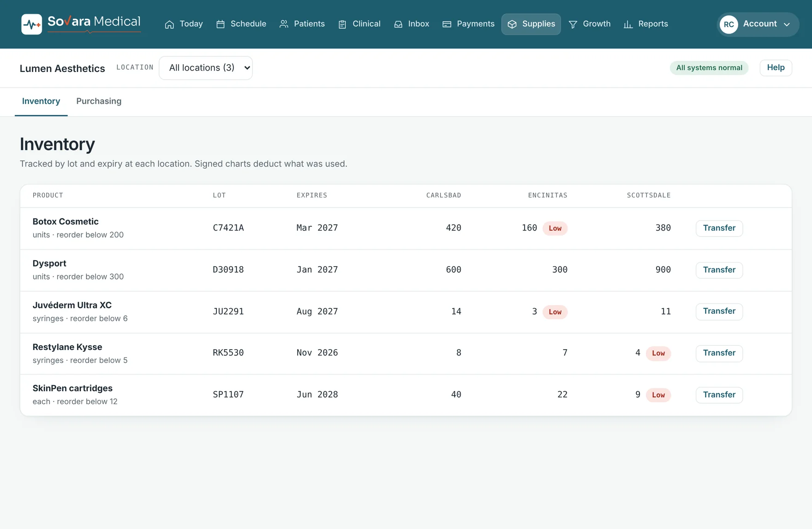Select lot number D30918

point(228,270)
